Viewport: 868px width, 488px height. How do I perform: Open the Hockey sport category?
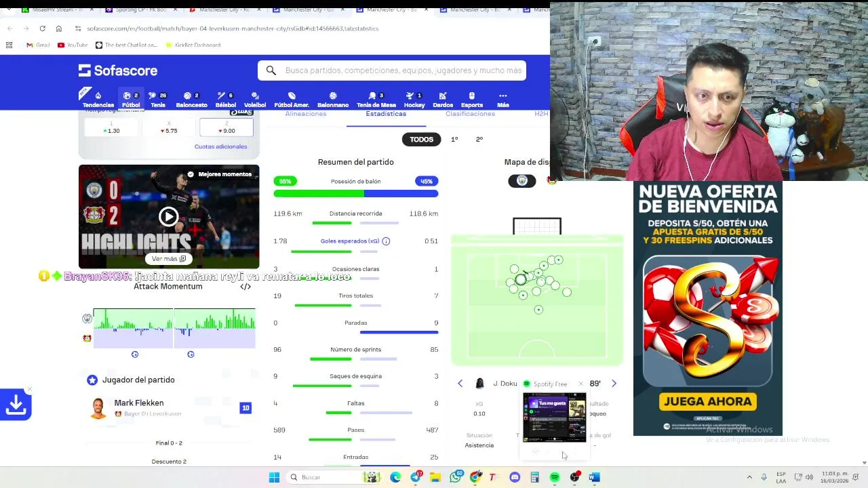tap(414, 100)
